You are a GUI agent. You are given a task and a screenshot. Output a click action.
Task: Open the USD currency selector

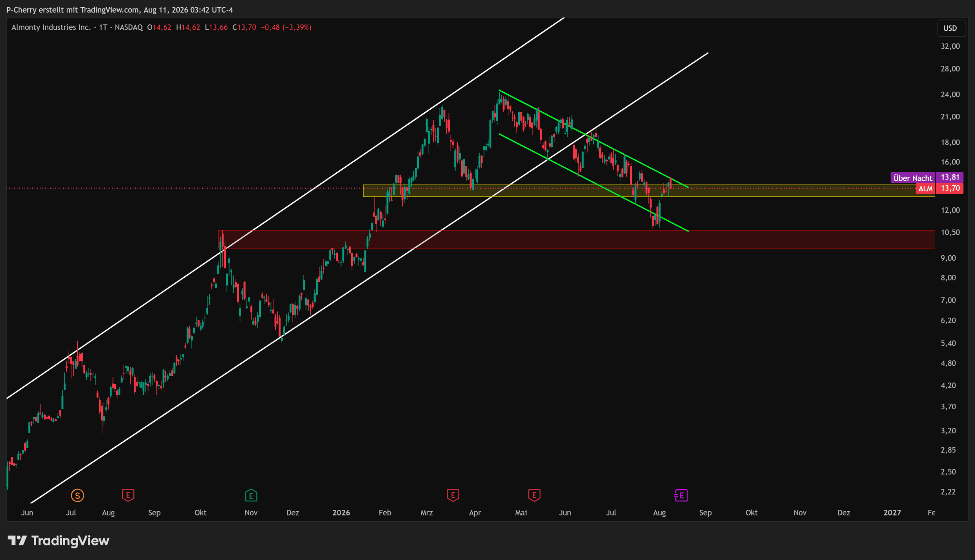pos(950,28)
